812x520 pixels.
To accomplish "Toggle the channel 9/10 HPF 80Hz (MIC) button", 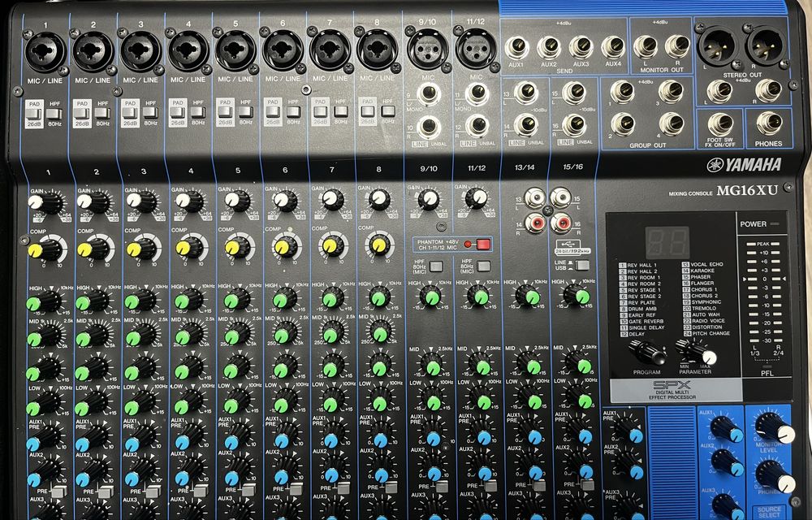I will pyautogui.click(x=436, y=266).
